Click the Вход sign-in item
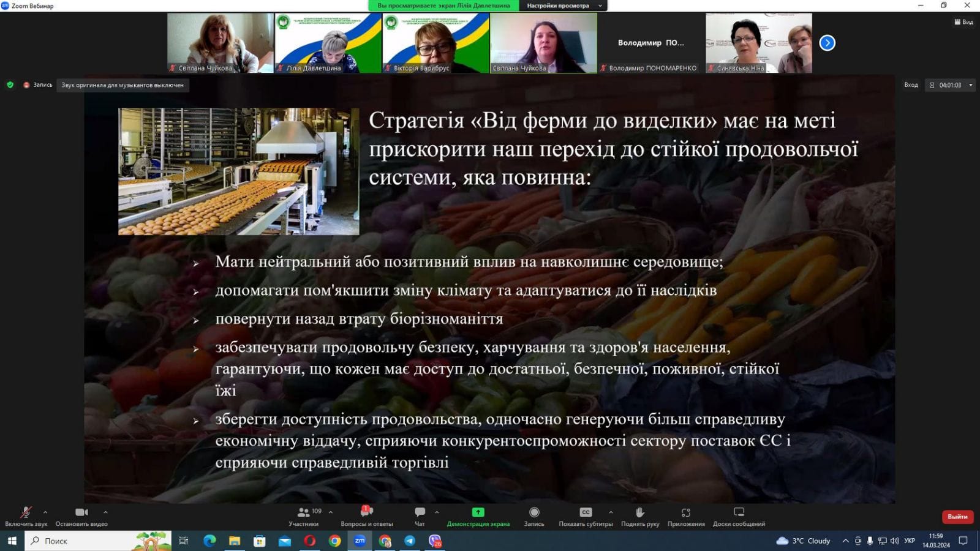The image size is (980, 551). [x=911, y=85]
